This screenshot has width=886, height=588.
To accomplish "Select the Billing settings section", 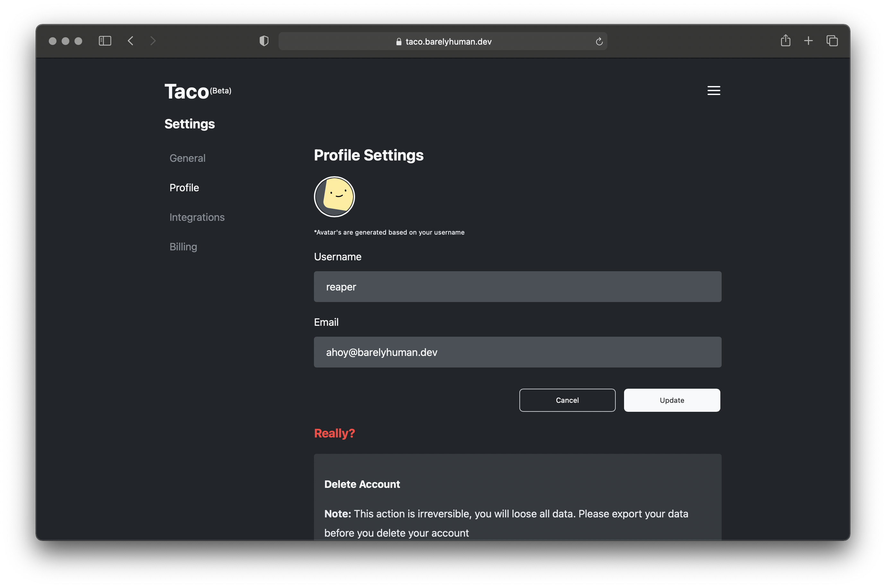I will click(183, 246).
